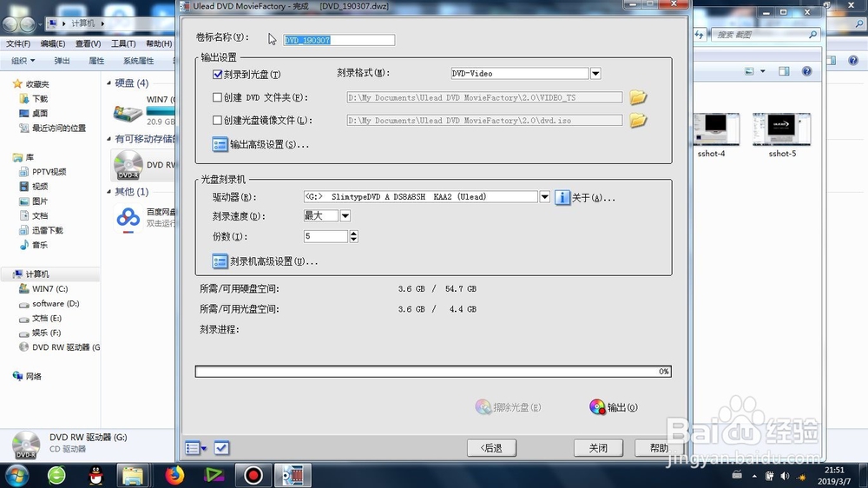Click the Help button in MovieFactory
Viewport: 868px width, 488px height.
659,447
